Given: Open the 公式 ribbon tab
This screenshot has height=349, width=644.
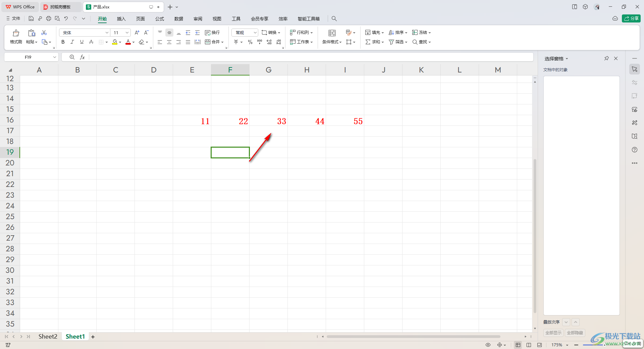Looking at the screenshot, I should tap(160, 19).
